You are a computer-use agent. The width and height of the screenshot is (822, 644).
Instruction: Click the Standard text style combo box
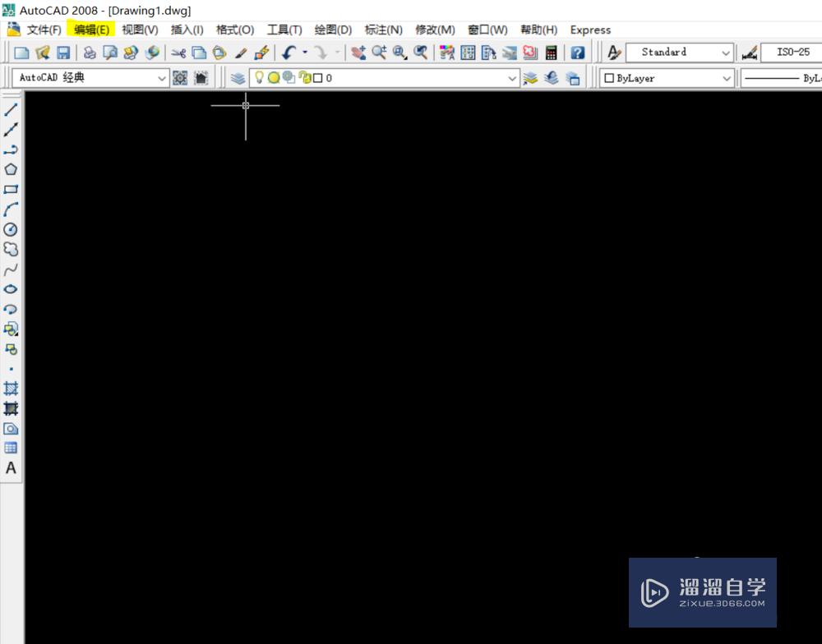(679, 52)
